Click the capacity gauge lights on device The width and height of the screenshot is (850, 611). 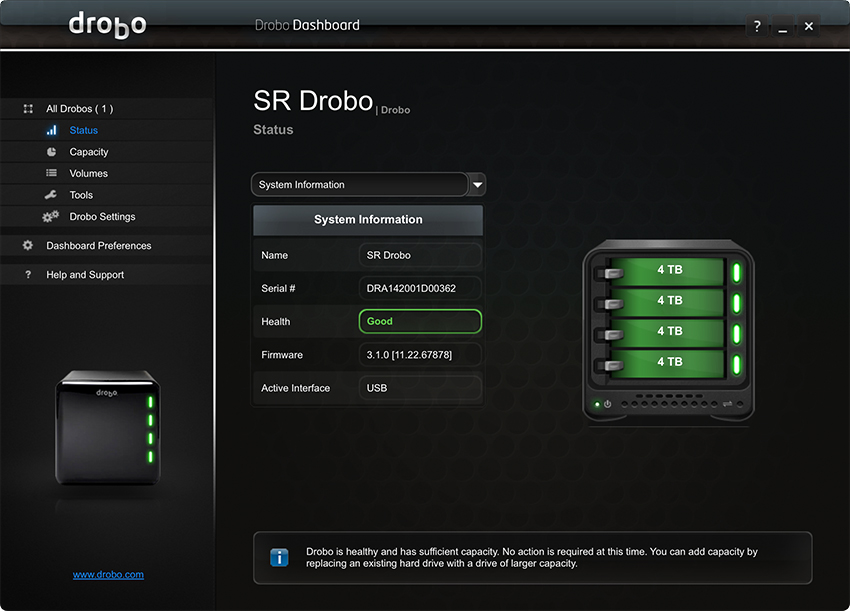[x=671, y=404]
